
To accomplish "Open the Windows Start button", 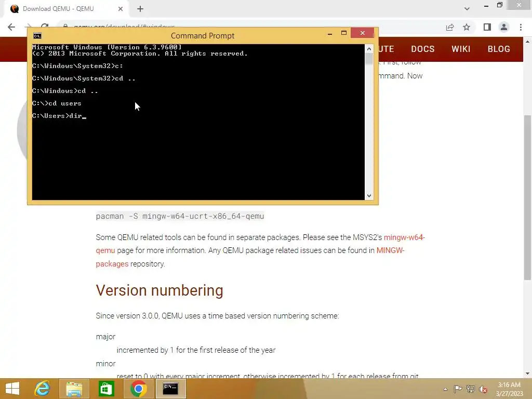I will [12, 389].
